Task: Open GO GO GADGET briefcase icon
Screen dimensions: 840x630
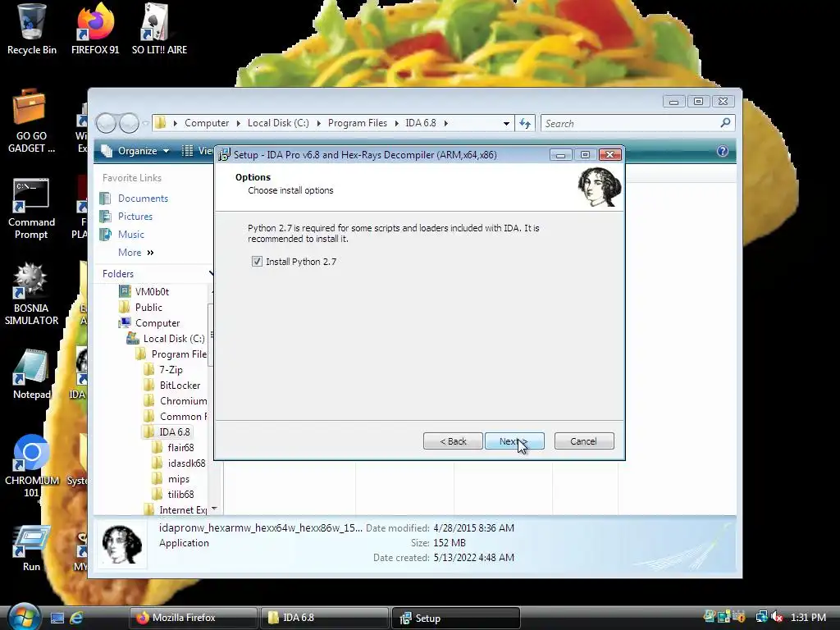Action: 31,121
